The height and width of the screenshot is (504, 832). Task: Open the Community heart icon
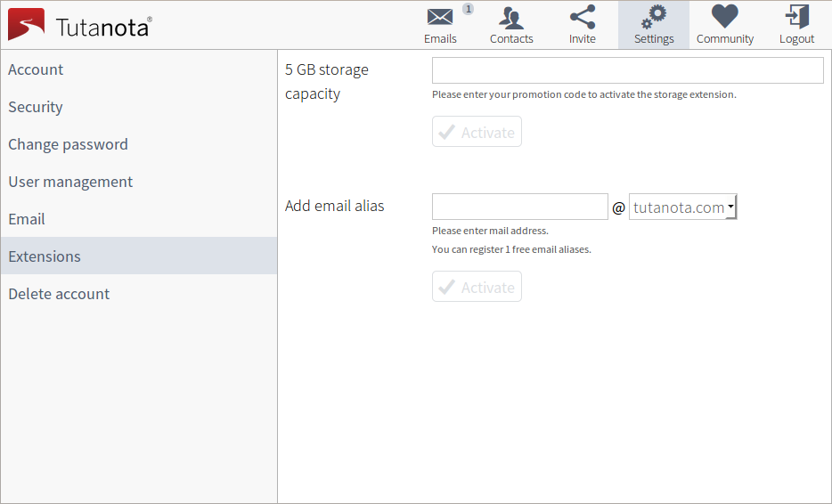pyautogui.click(x=725, y=16)
